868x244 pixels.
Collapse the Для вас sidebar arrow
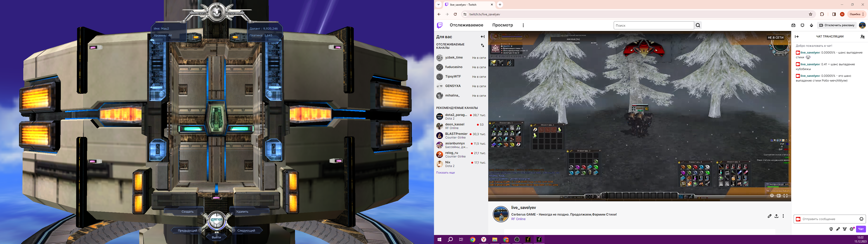click(483, 37)
